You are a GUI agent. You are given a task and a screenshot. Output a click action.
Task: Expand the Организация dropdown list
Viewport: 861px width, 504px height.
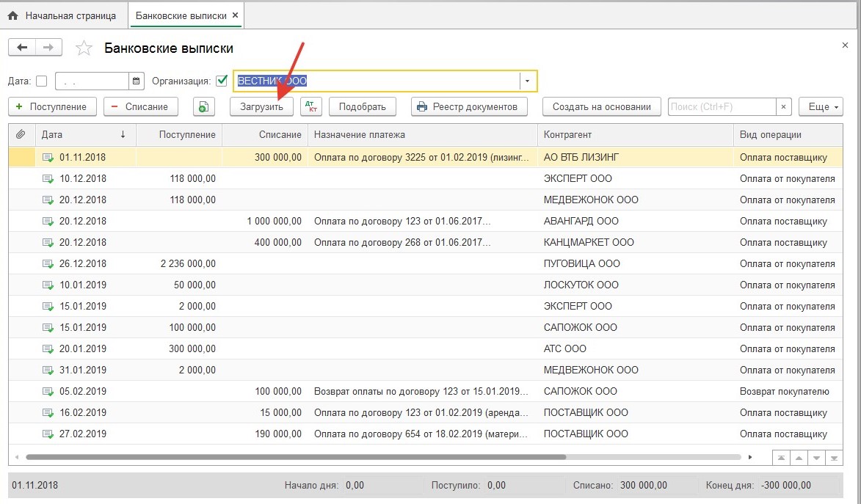pos(528,81)
